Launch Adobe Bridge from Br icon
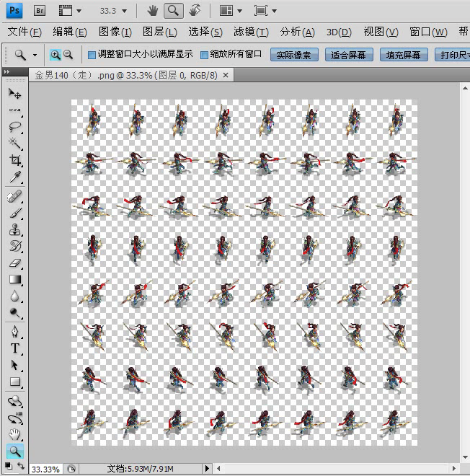This screenshot has height=476, width=470. pos(40,11)
